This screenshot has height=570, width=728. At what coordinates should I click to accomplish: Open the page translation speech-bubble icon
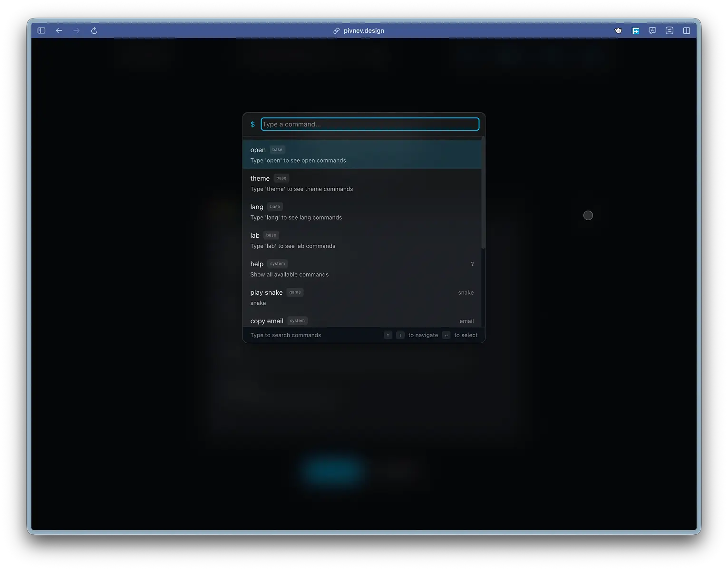(x=652, y=30)
